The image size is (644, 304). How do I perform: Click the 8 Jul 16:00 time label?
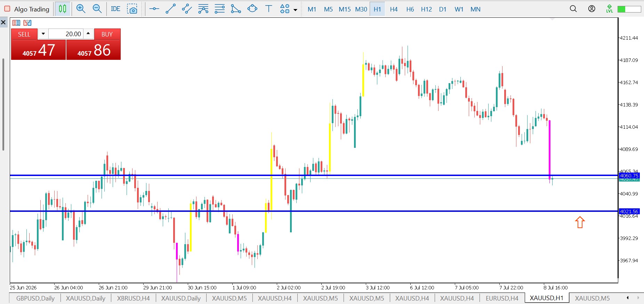point(556,288)
